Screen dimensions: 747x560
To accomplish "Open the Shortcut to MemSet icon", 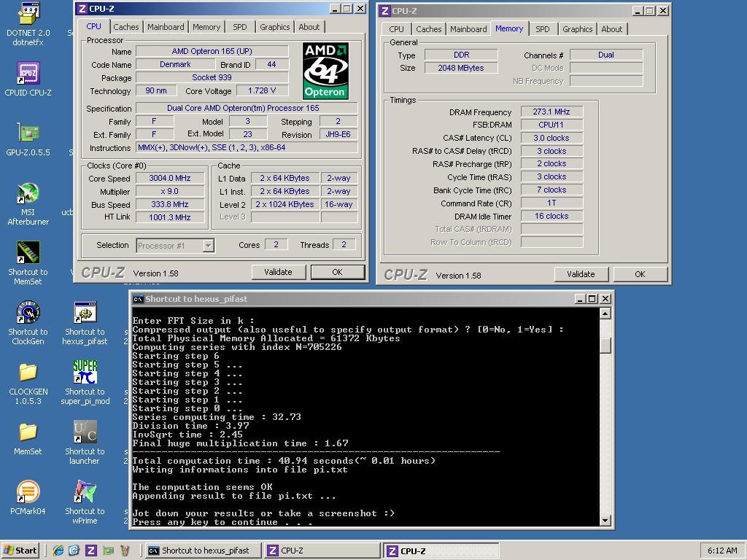I will [x=28, y=263].
